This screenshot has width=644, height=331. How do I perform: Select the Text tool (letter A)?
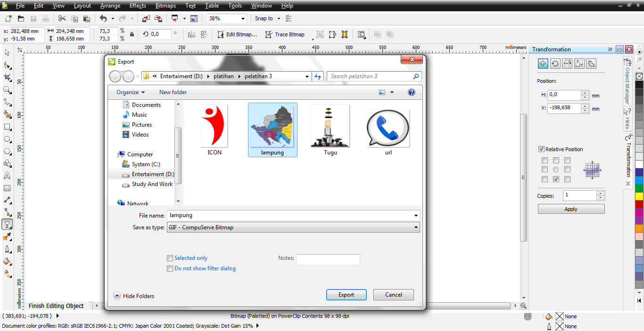(7, 176)
